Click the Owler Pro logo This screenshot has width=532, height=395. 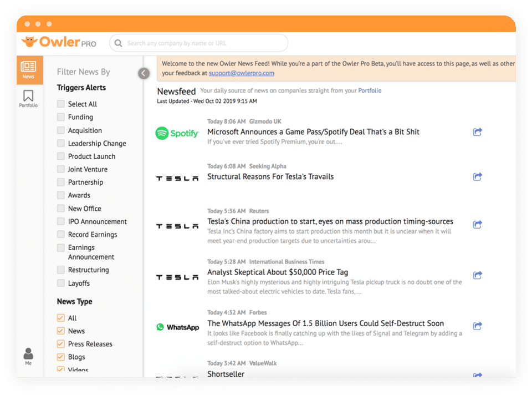(x=59, y=43)
